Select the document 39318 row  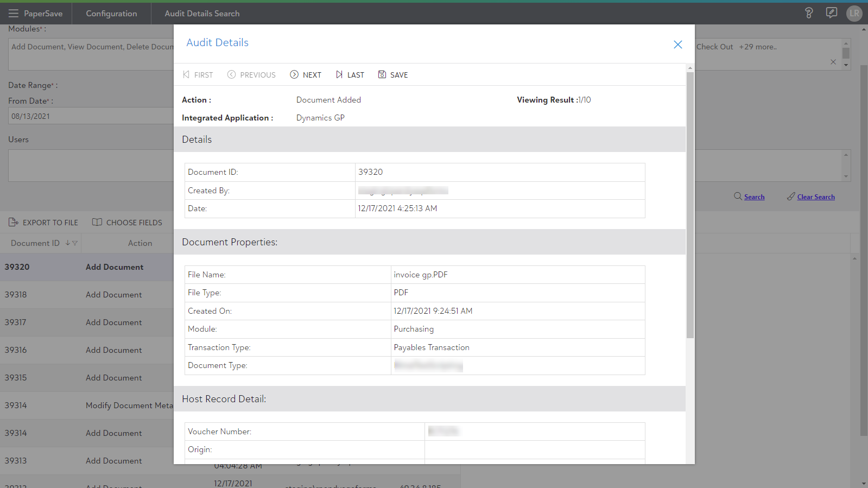tap(87, 295)
